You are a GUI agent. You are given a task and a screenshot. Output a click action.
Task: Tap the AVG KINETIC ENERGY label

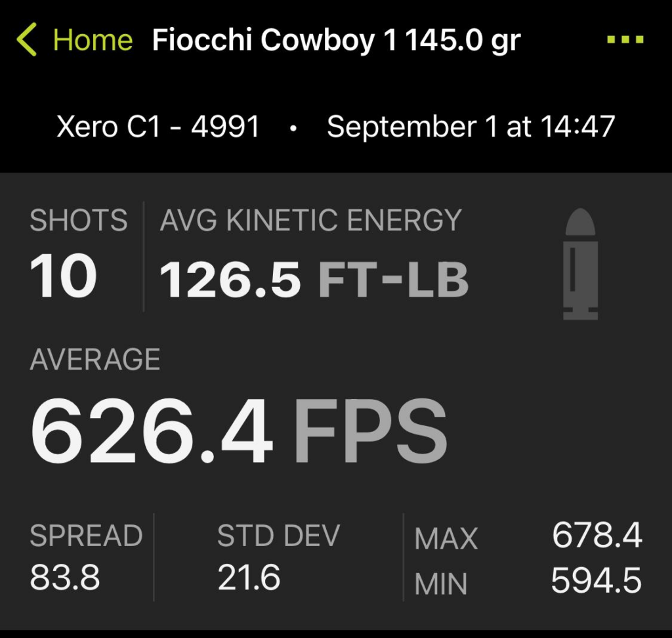(310, 221)
